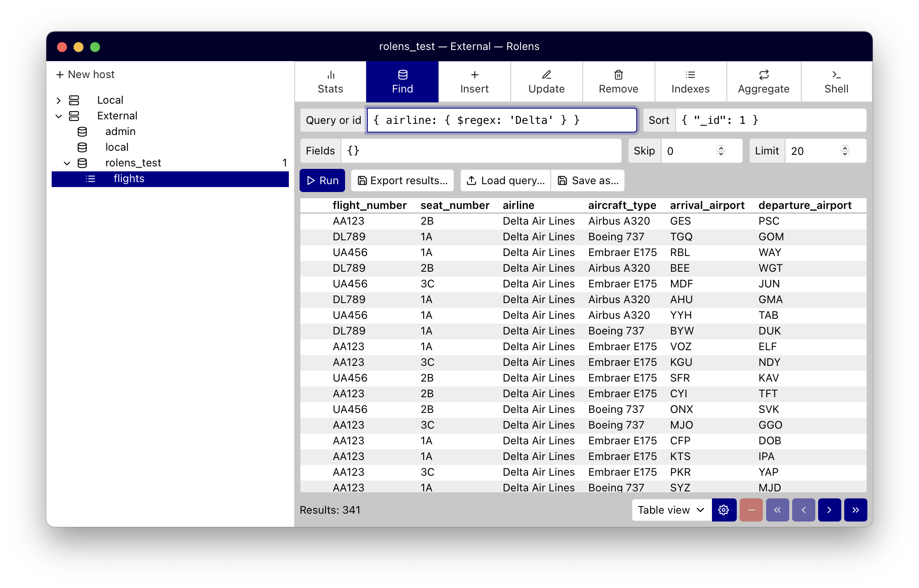
Task: Click the WGT departure airport cell
Action: pos(770,268)
